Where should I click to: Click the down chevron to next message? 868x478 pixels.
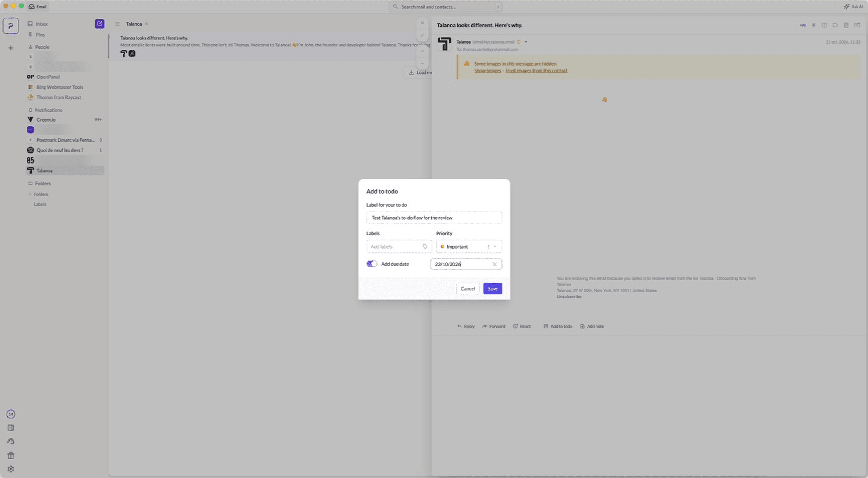pyautogui.click(x=422, y=63)
